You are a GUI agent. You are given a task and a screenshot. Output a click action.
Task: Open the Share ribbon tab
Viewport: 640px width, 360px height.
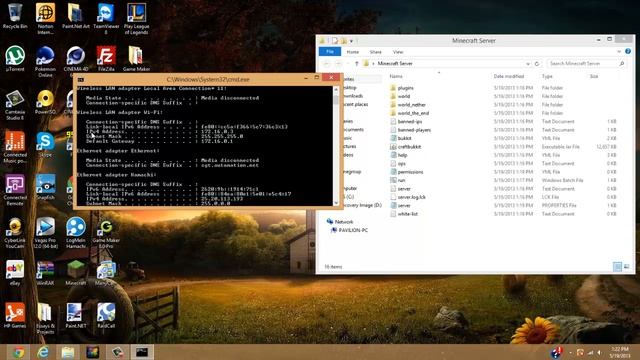coord(376,52)
